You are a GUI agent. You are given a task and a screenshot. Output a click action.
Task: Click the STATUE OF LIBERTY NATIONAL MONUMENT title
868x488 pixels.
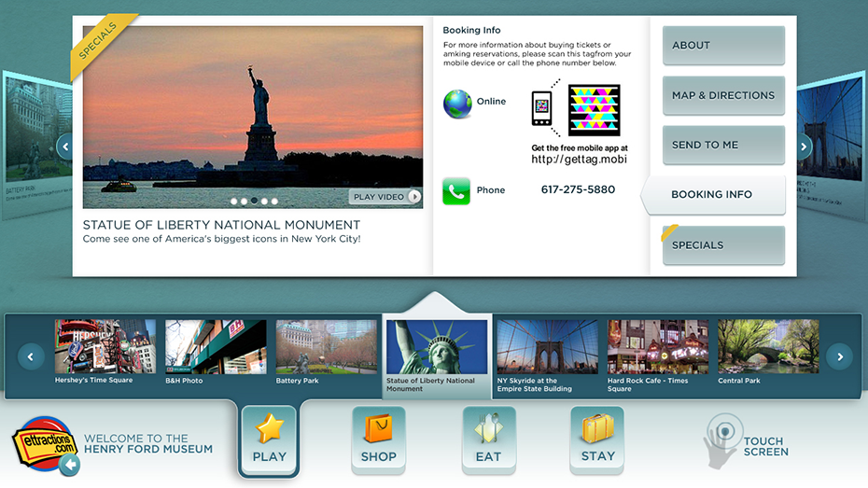(221, 225)
